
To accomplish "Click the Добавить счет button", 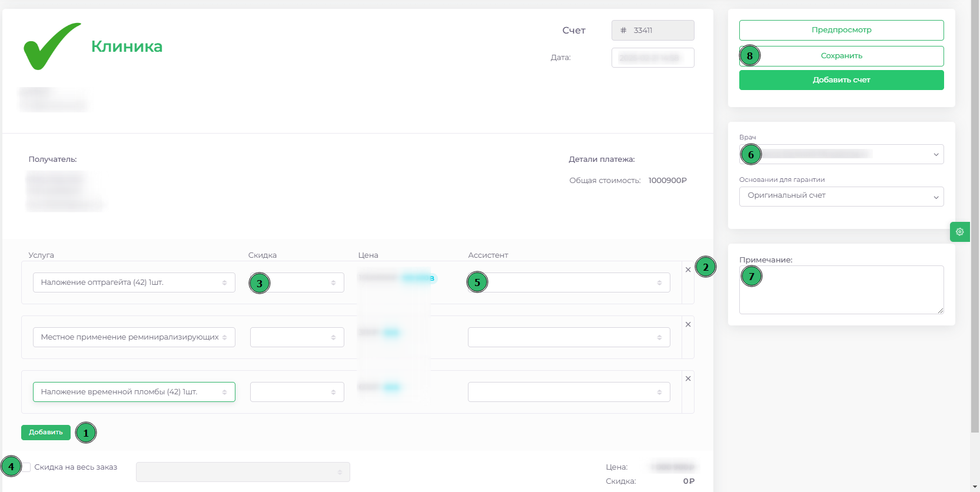I will click(x=842, y=80).
